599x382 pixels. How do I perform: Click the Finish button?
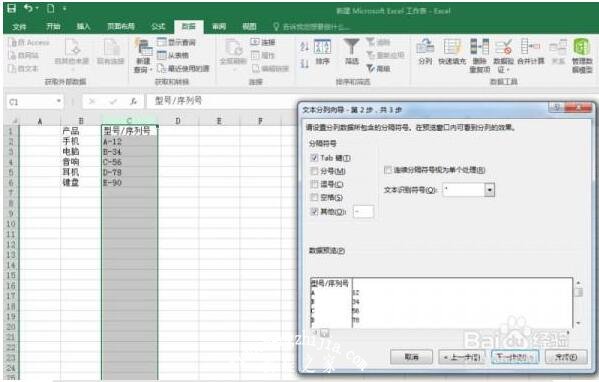coord(566,357)
